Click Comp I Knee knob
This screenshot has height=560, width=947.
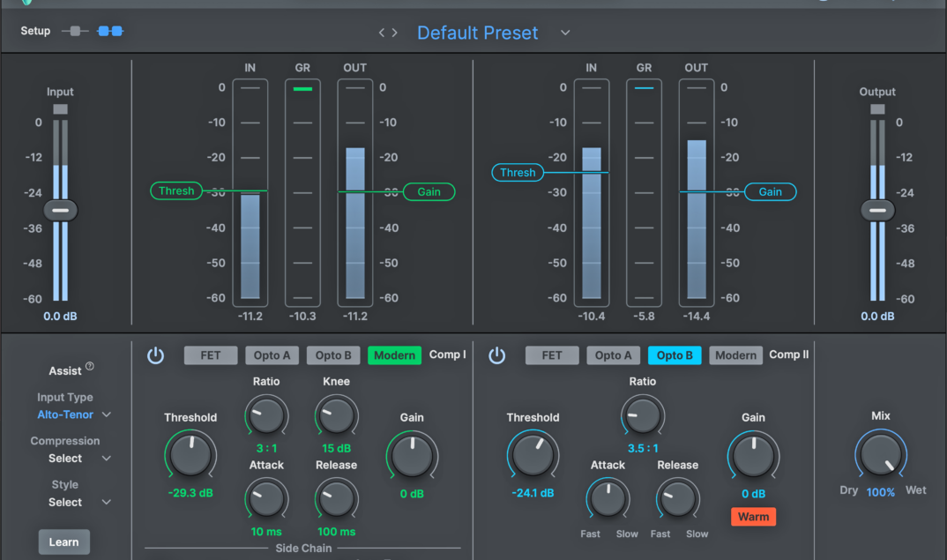pyautogui.click(x=337, y=415)
